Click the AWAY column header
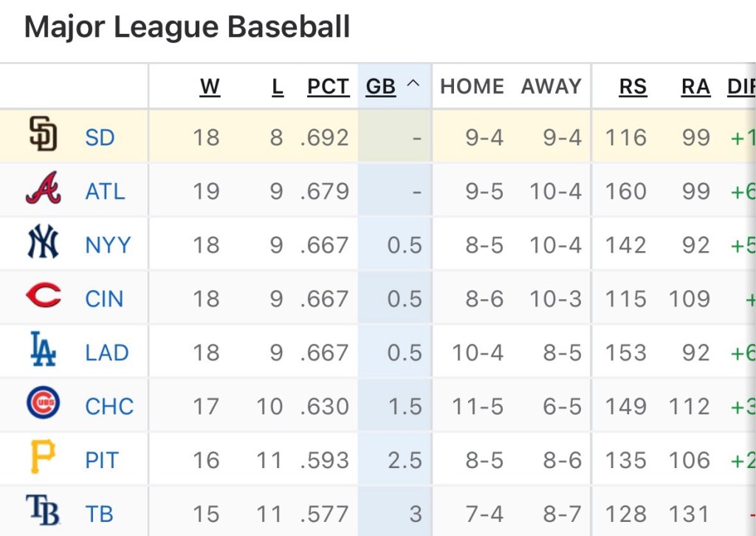Viewport: 756px width, 536px height. tap(550, 86)
